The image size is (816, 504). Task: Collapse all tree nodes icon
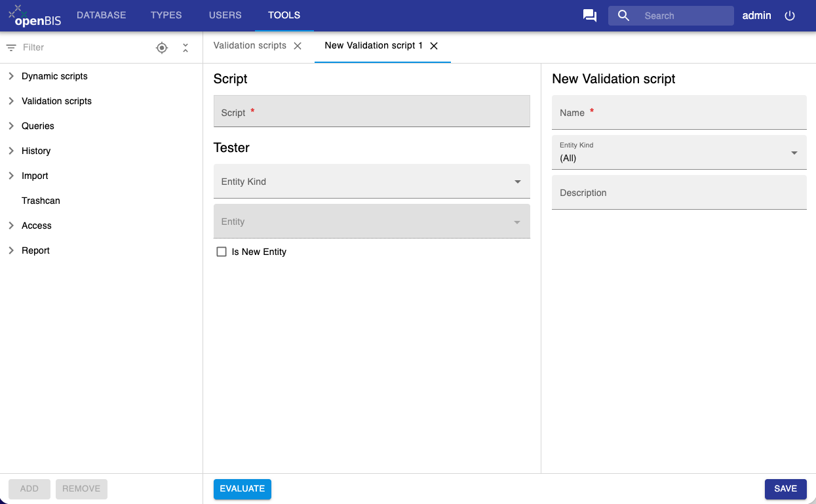(x=185, y=48)
